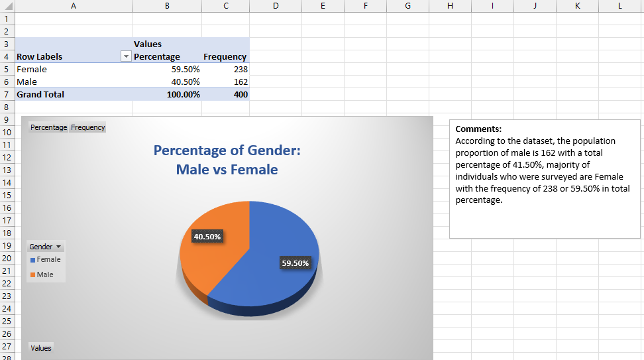Select row 5 header
The height and width of the screenshot is (360, 644).
7,70
